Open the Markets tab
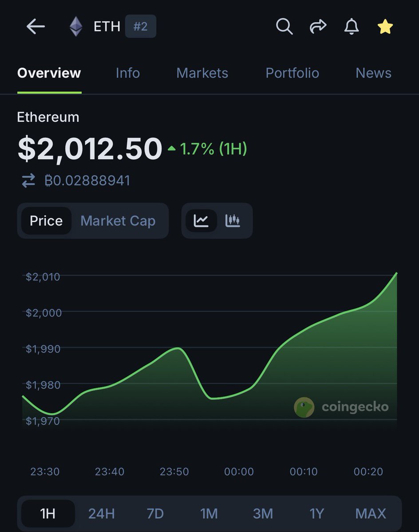The image size is (419, 532). (202, 73)
